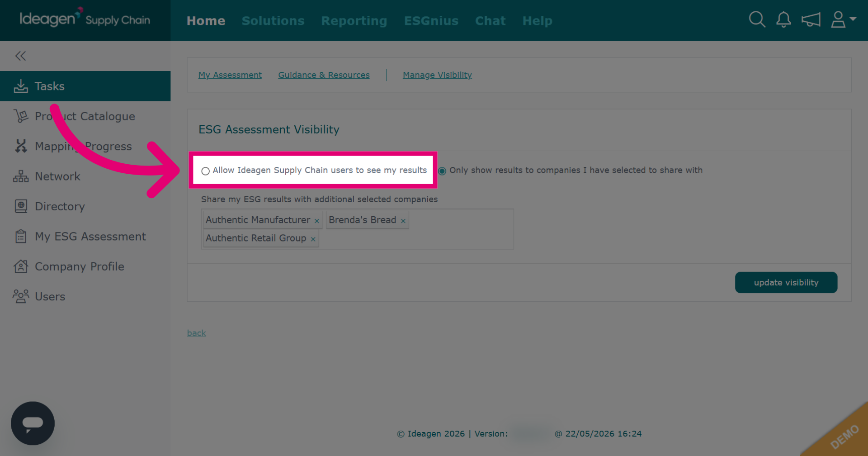Click the Network hierarchy icon
This screenshot has height=456, width=868.
point(21,176)
